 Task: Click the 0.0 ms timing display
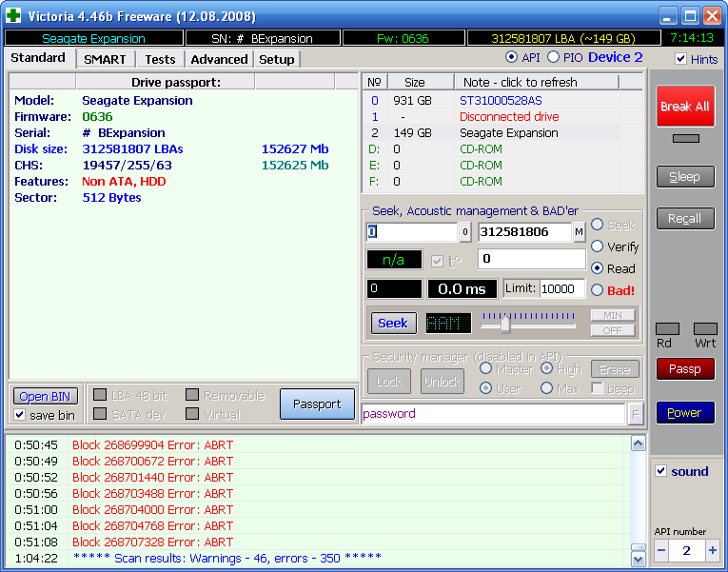point(462,288)
